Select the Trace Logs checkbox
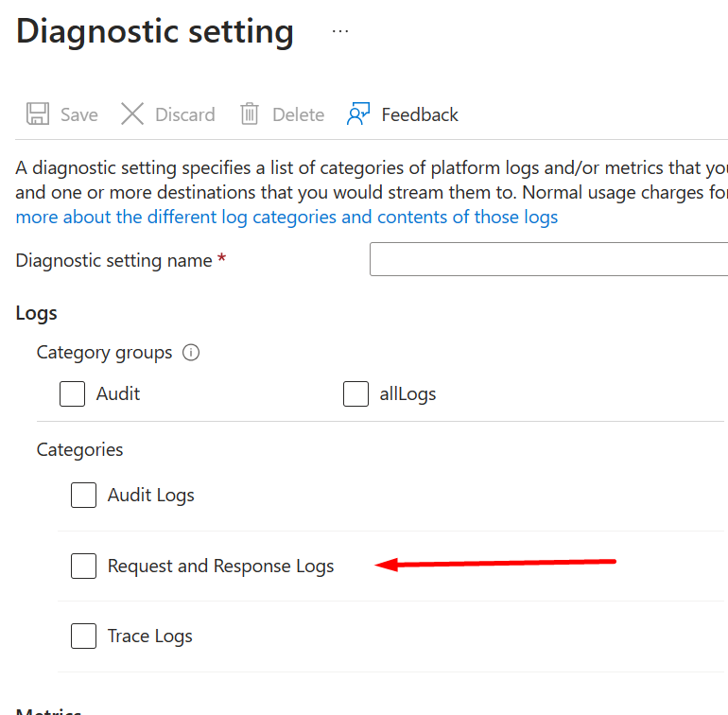728x715 pixels. pos(84,637)
